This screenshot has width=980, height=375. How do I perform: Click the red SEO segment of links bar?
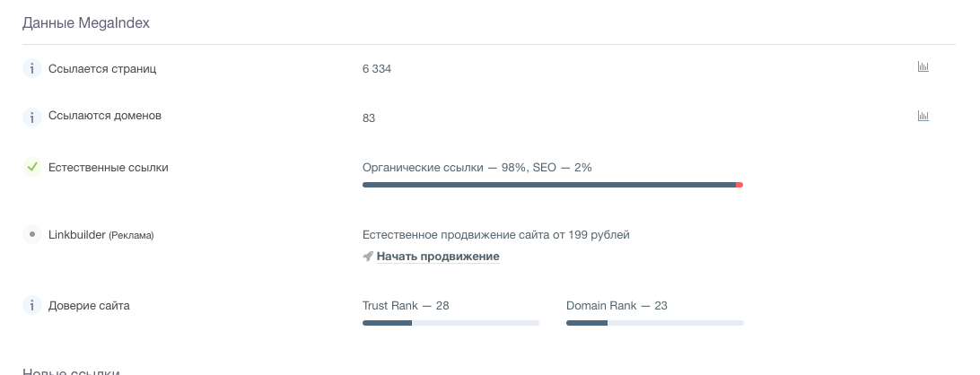(x=739, y=185)
